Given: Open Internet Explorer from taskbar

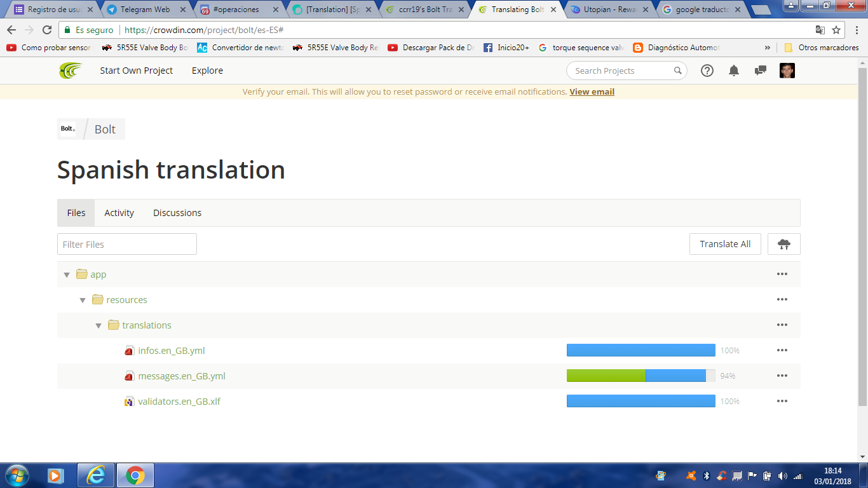Looking at the screenshot, I should pyautogui.click(x=96, y=475).
